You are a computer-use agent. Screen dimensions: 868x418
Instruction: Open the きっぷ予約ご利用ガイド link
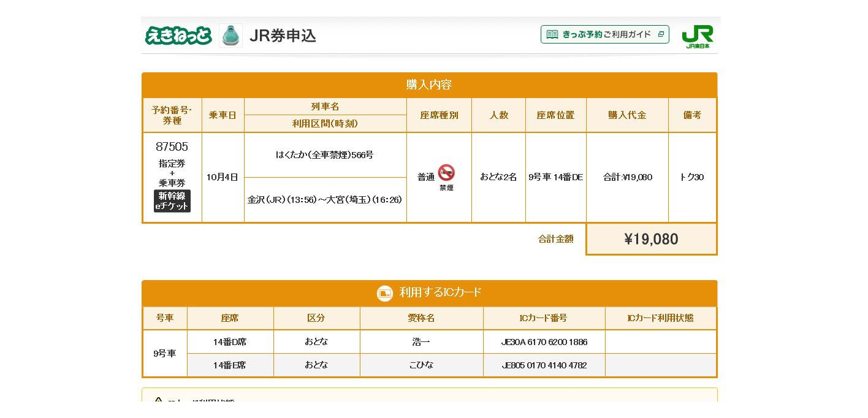[x=605, y=34]
